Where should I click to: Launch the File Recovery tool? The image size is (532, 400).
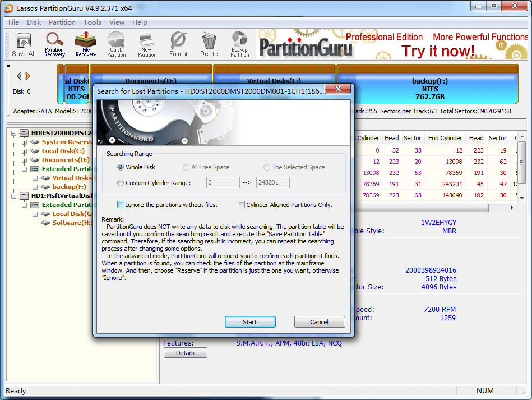pos(86,44)
